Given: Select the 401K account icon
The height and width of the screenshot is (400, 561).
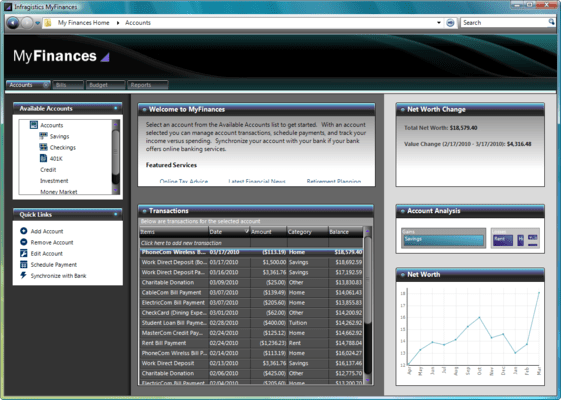Looking at the screenshot, I should coord(43,158).
